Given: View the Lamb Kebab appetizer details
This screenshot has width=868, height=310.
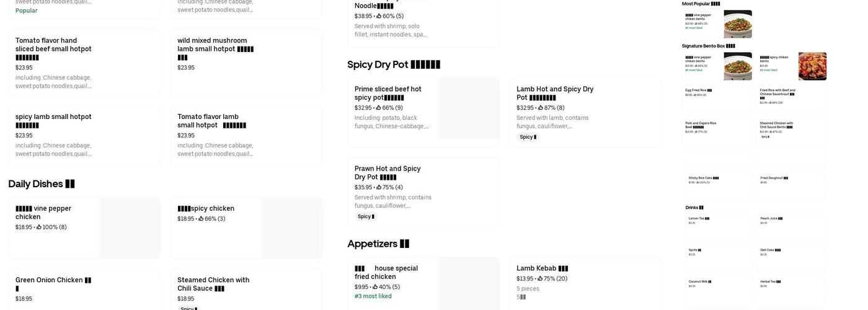Looking at the screenshot, I should point(585,283).
